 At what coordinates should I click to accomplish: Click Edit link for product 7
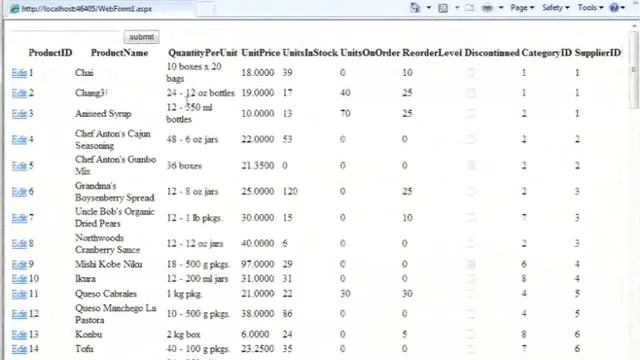(19, 218)
